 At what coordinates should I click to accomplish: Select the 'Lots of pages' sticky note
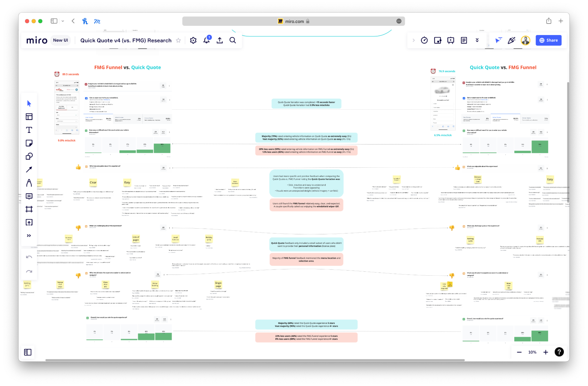pyautogui.click(x=136, y=239)
